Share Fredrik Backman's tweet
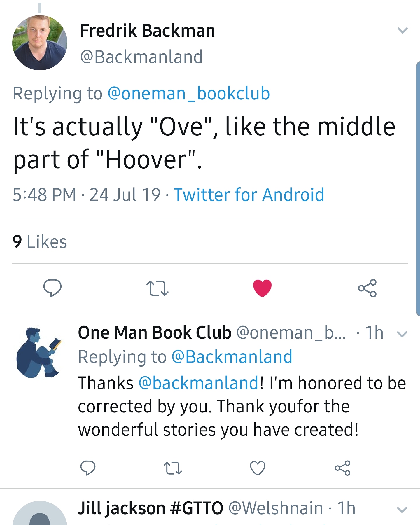The image size is (420, 525). [367, 288]
